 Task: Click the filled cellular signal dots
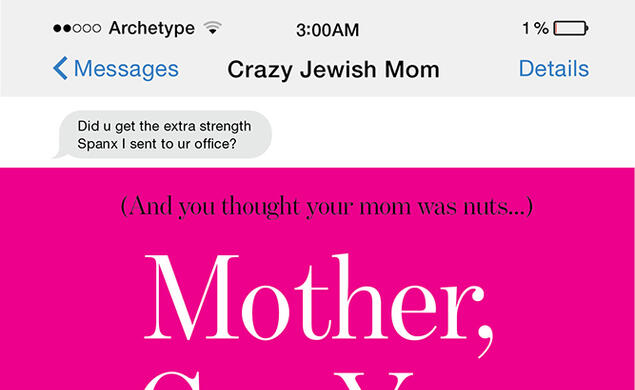click(x=62, y=28)
